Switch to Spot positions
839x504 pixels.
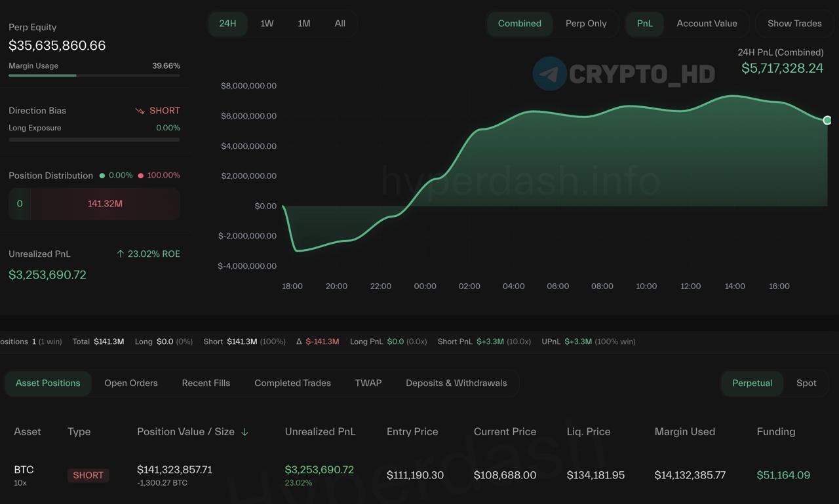pos(806,383)
